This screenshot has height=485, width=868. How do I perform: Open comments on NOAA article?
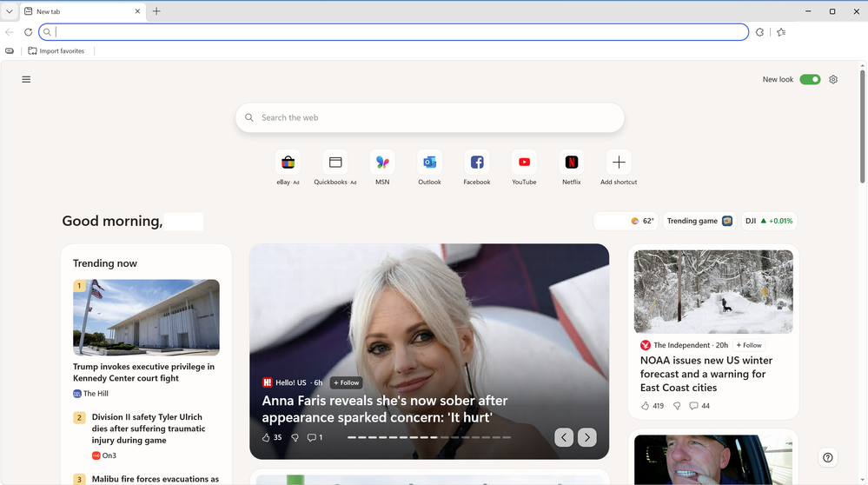pyautogui.click(x=699, y=406)
